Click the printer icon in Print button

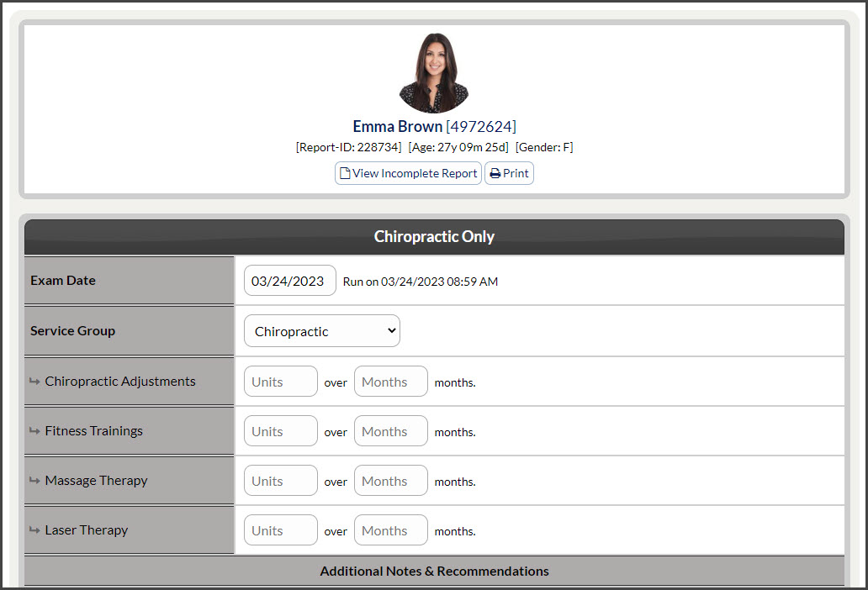tap(495, 174)
